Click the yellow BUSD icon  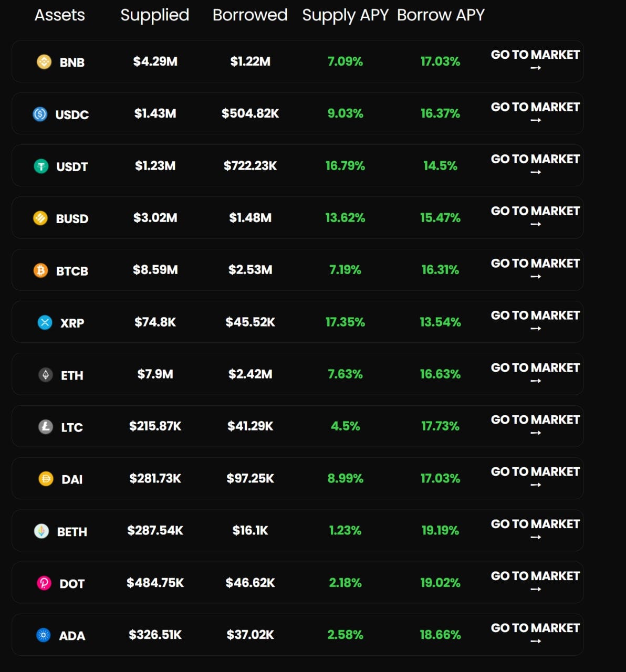(x=40, y=218)
